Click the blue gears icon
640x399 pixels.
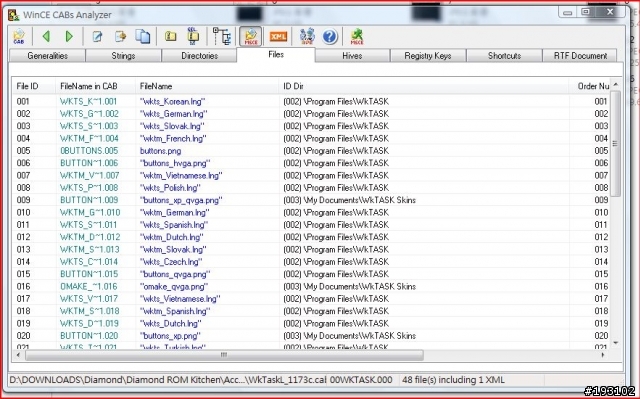click(x=307, y=36)
